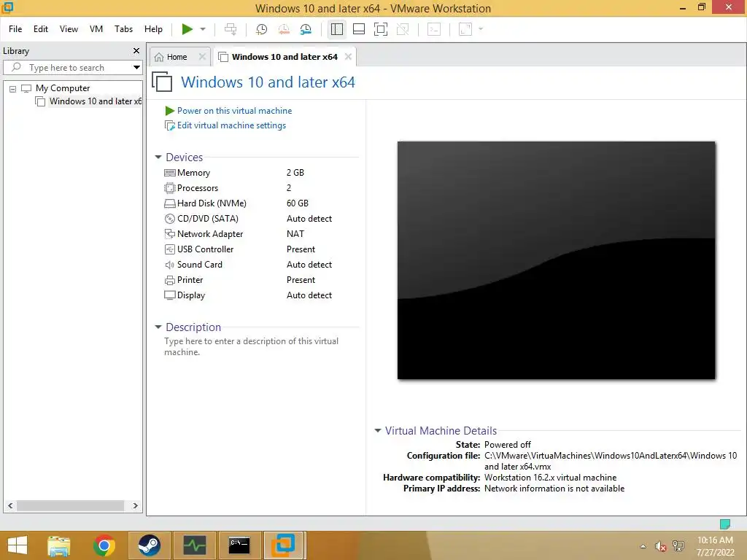The height and width of the screenshot is (560, 747).
Task: Collapse the Virtual Machine Details section
Action: tap(378, 430)
